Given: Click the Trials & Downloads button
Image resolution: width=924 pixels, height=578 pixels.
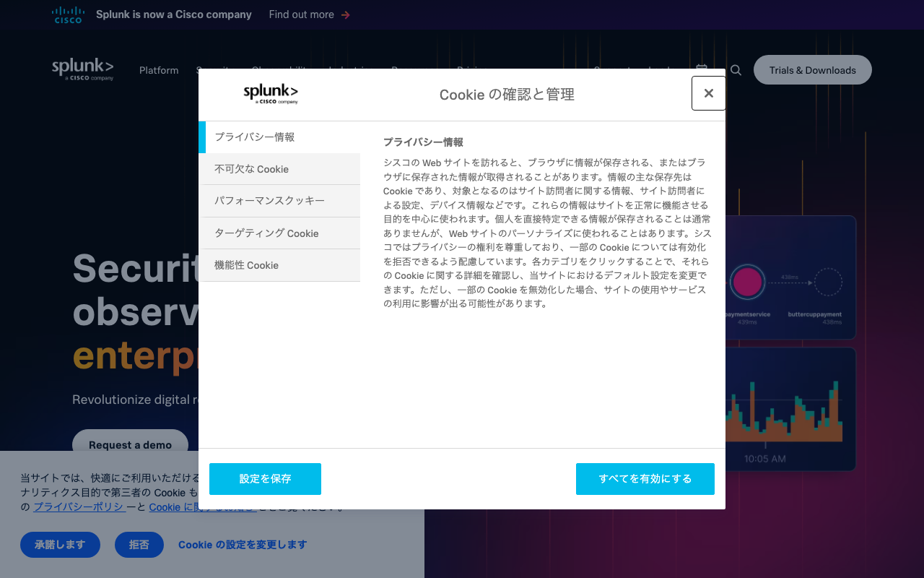Looking at the screenshot, I should click(x=813, y=70).
